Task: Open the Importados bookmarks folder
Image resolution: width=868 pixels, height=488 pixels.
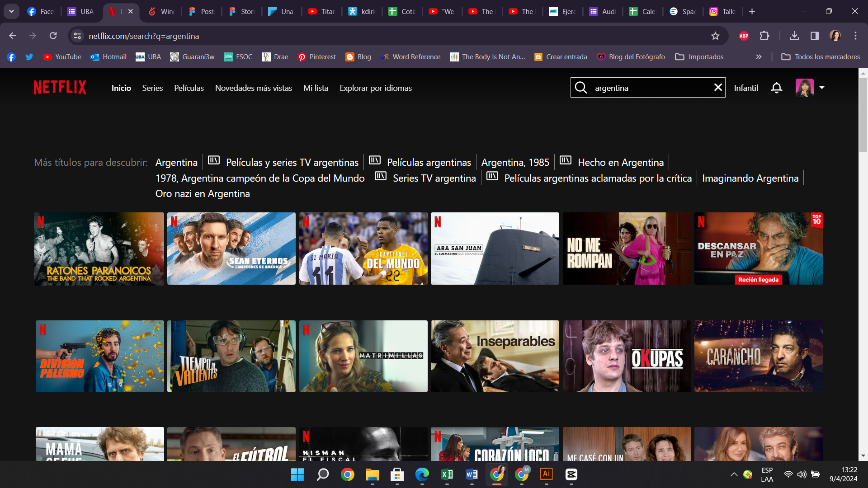Action: click(699, 57)
